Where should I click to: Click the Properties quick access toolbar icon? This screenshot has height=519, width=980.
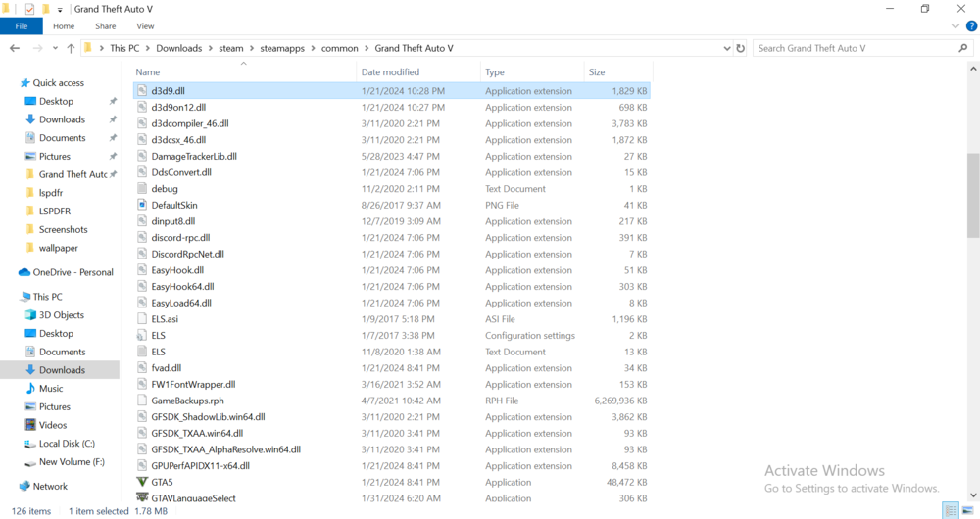tap(28, 10)
